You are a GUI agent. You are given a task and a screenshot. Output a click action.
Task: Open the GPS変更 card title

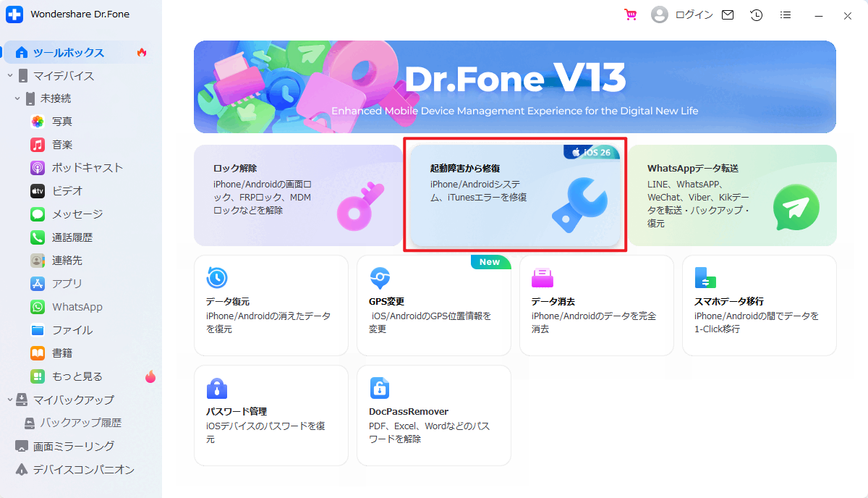(x=386, y=301)
